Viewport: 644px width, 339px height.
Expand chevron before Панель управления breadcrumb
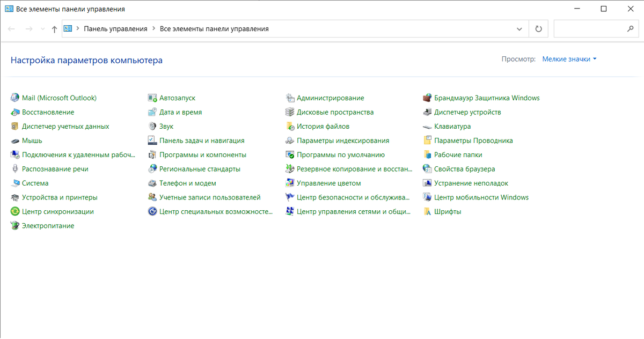(x=78, y=29)
